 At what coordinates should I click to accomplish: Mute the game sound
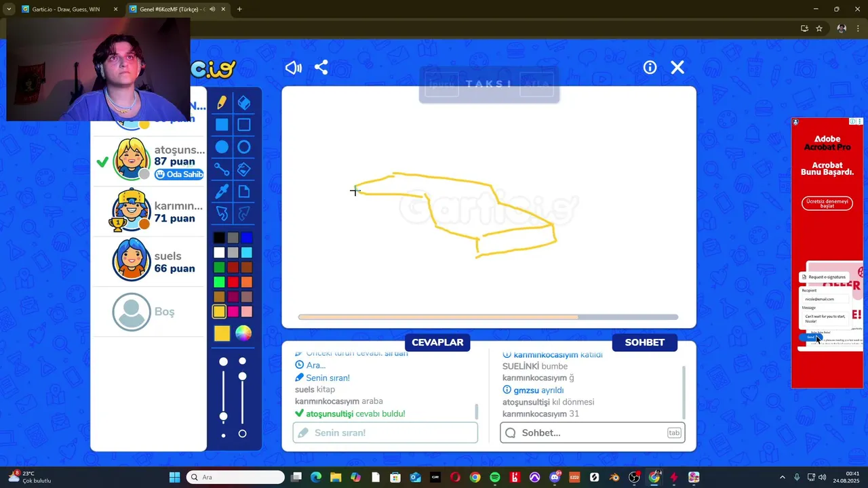(294, 68)
